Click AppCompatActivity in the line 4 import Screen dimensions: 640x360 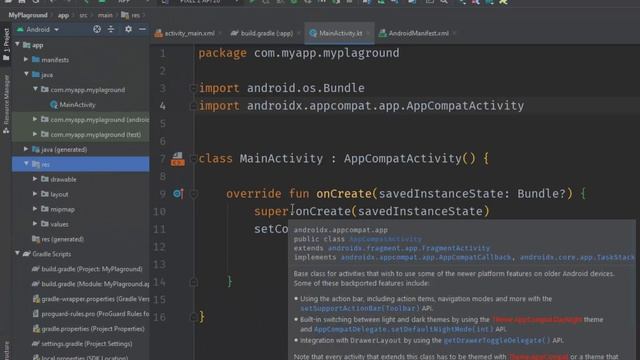tap(465, 106)
